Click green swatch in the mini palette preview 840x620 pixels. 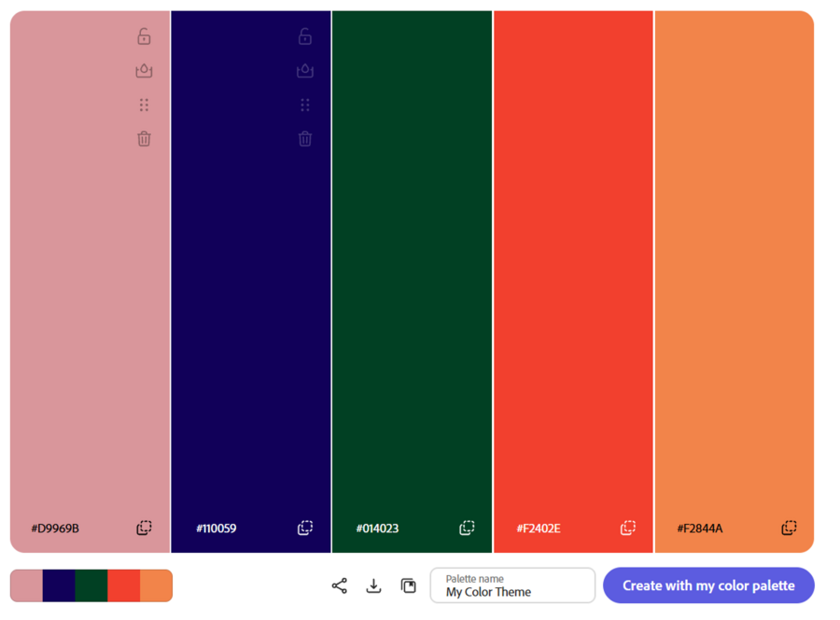pyautogui.click(x=91, y=585)
